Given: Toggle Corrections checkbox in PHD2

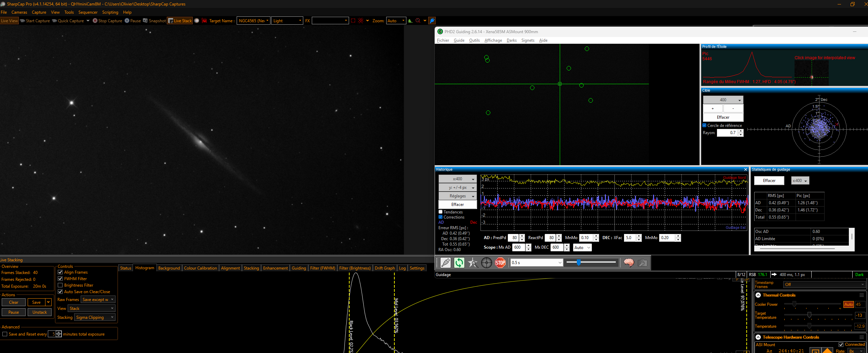Looking at the screenshot, I should (x=440, y=217).
